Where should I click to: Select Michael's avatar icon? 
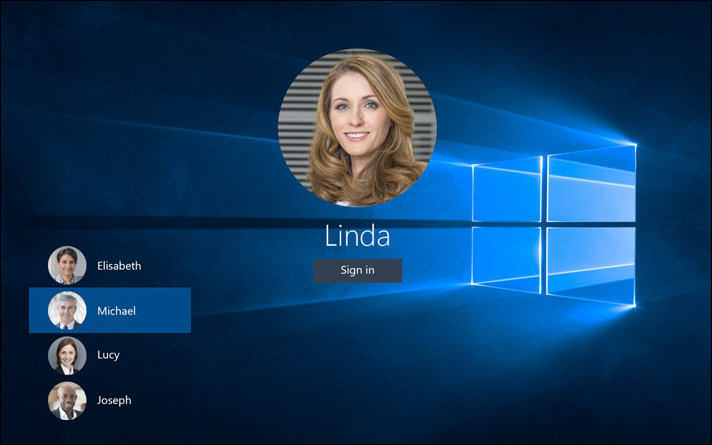click(x=67, y=311)
